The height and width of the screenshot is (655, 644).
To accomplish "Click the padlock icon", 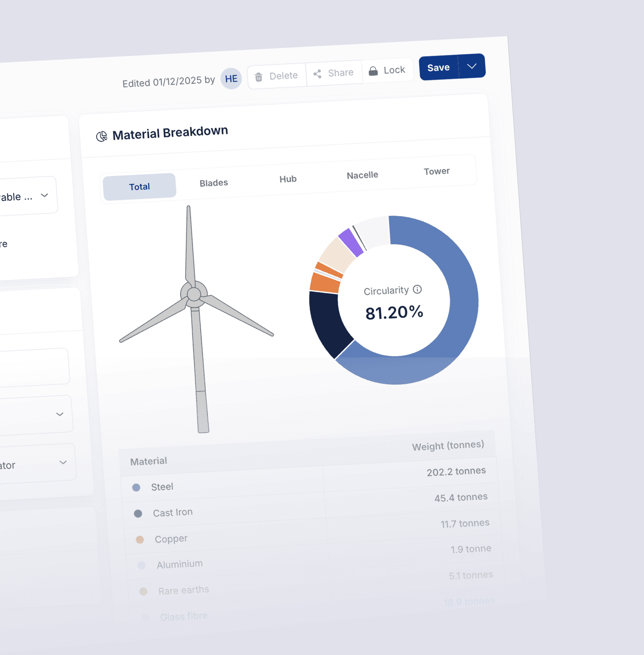I will point(373,71).
